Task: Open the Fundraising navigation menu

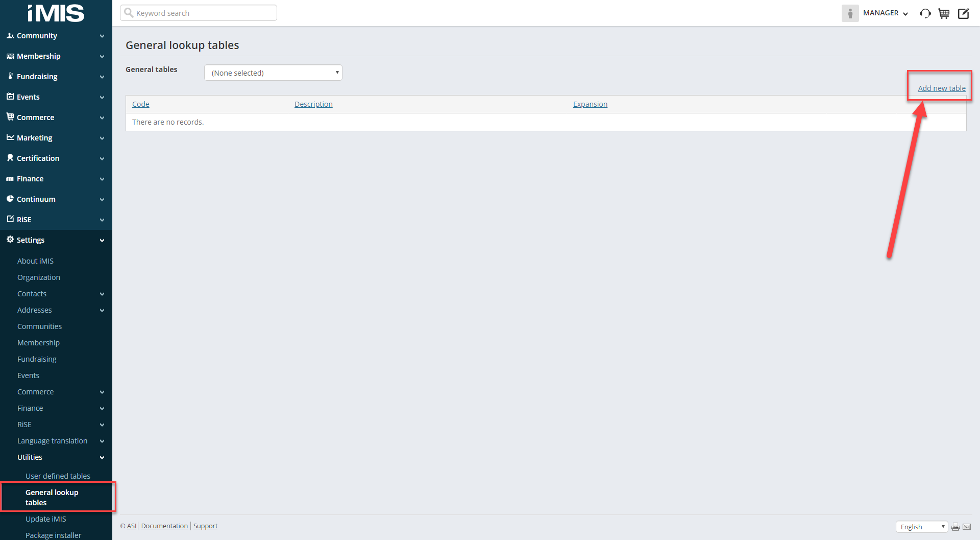Action: point(55,77)
